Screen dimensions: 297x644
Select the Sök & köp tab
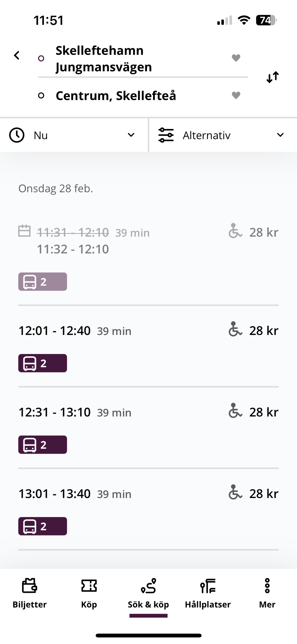[x=148, y=593]
